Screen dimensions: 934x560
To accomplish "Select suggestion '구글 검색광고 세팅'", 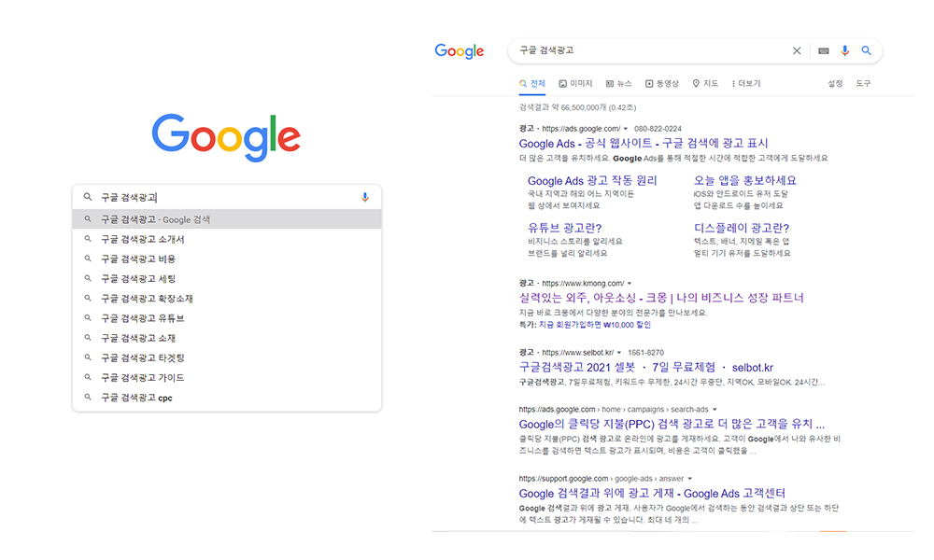I will pyautogui.click(x=227, y=278).
